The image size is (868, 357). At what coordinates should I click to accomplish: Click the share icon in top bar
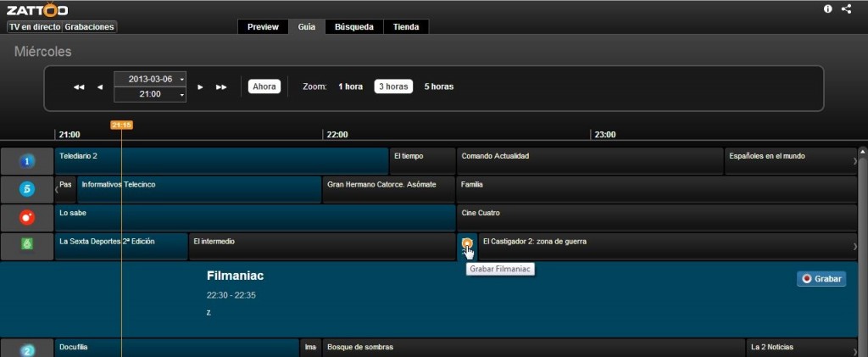tap(846, 8)
